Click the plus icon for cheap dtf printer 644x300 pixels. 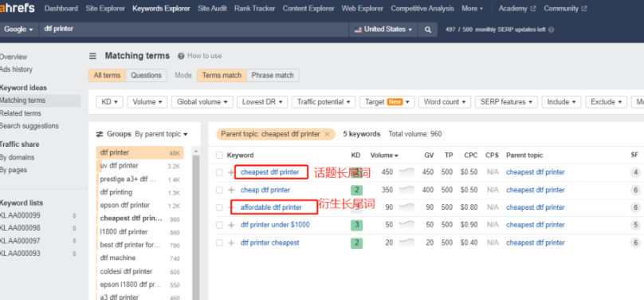[x=231, y=190]
